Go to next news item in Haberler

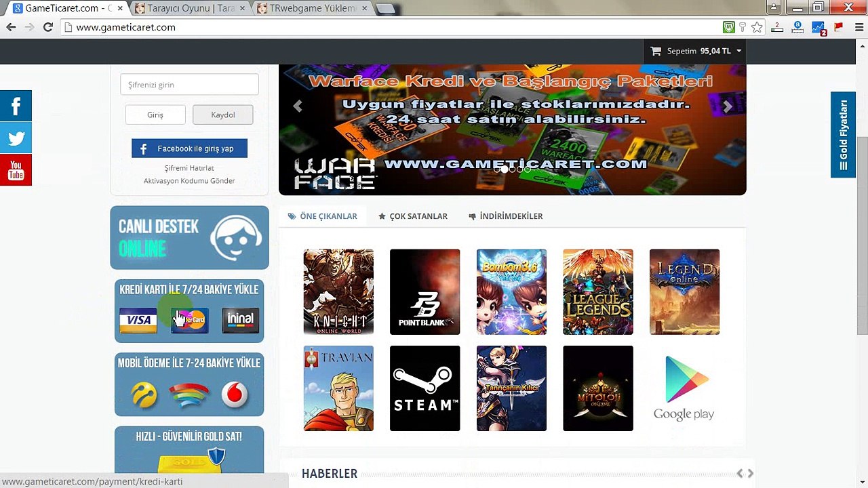751,474
